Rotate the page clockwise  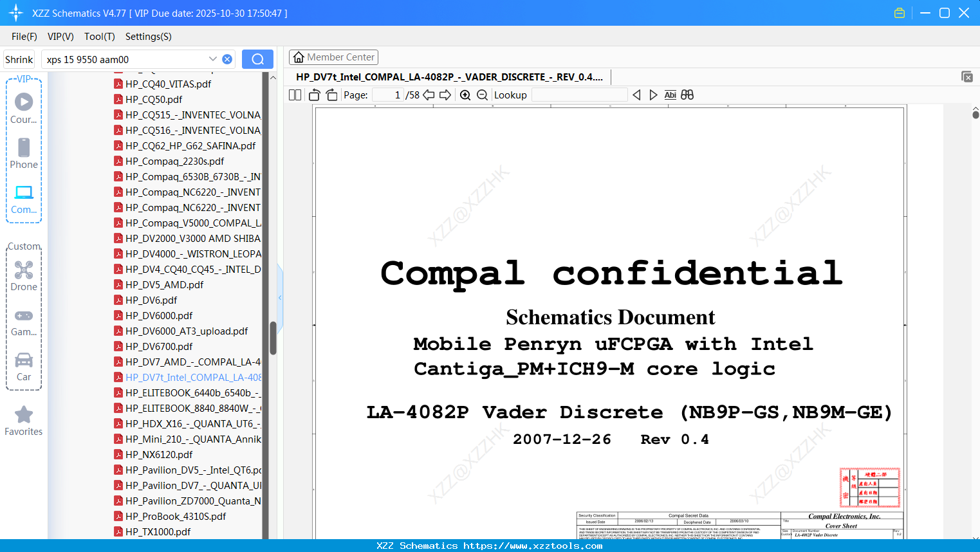331,95
